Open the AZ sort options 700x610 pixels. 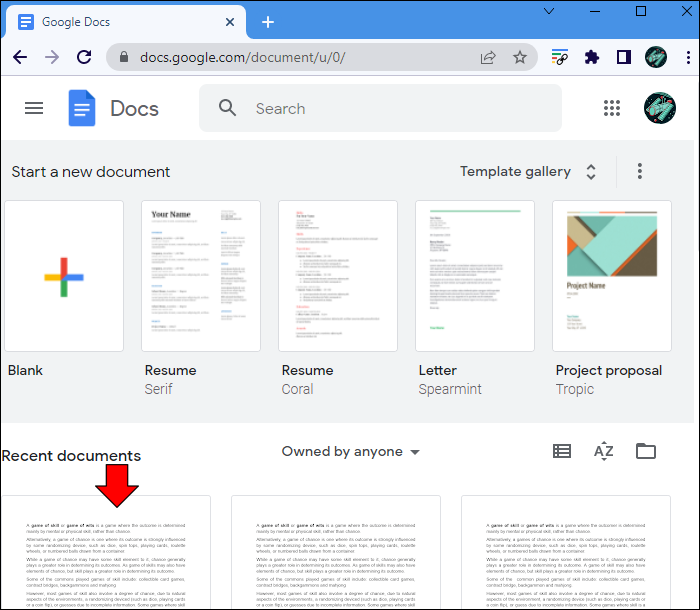tap(604, 451)
